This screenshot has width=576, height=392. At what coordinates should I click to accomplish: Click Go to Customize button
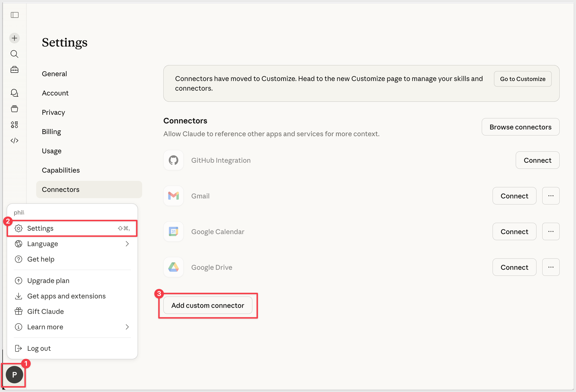[x=522, y=79]
